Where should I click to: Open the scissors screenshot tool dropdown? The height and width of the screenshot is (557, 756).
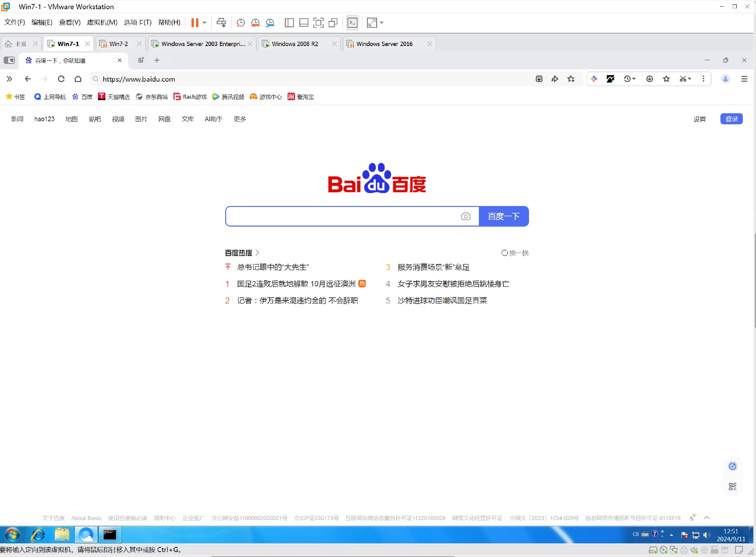point(685,79)
